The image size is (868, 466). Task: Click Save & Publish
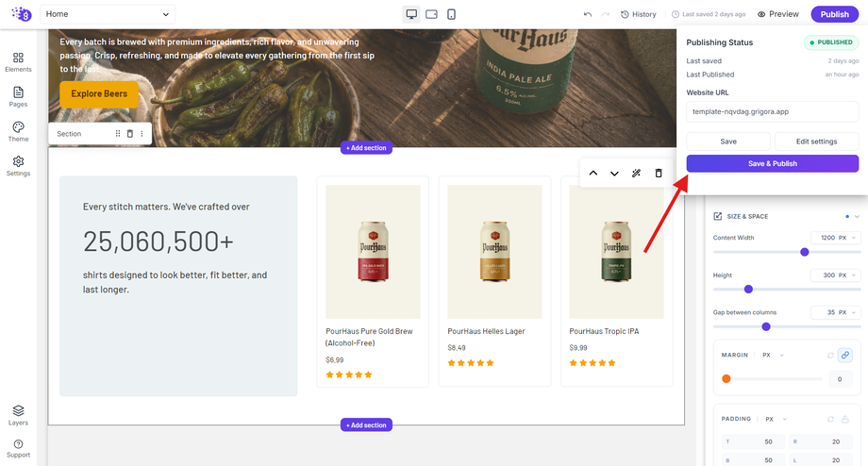pos(773,164)
